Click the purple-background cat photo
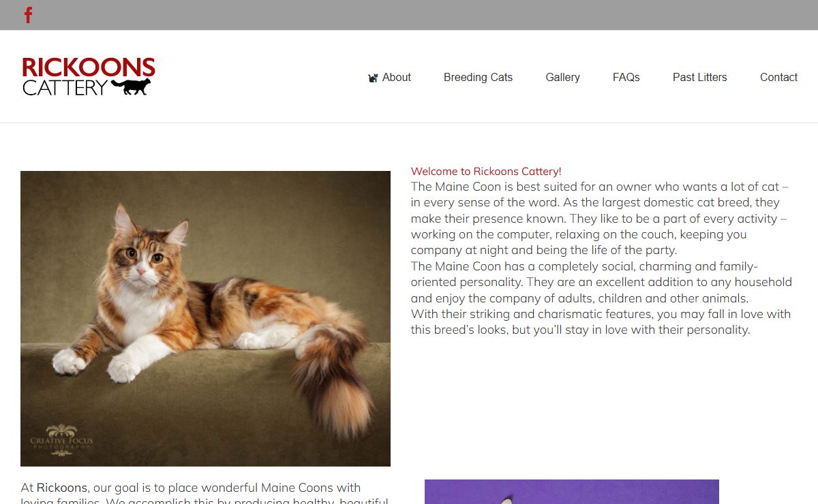The height and width of the screenshot is (504, 818). pyautogui.click(x=571, y=492)
